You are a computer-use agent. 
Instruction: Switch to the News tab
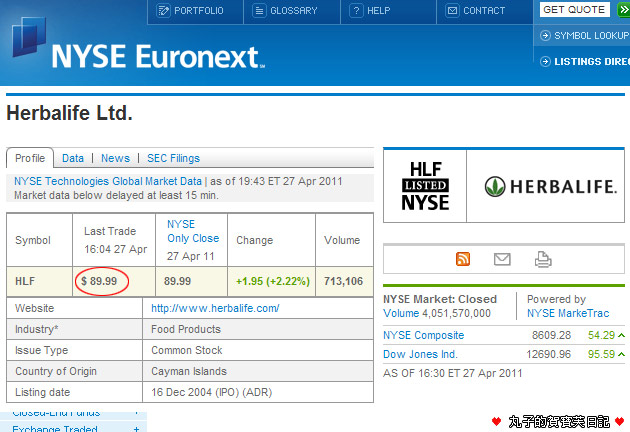[x=115, y=158]
